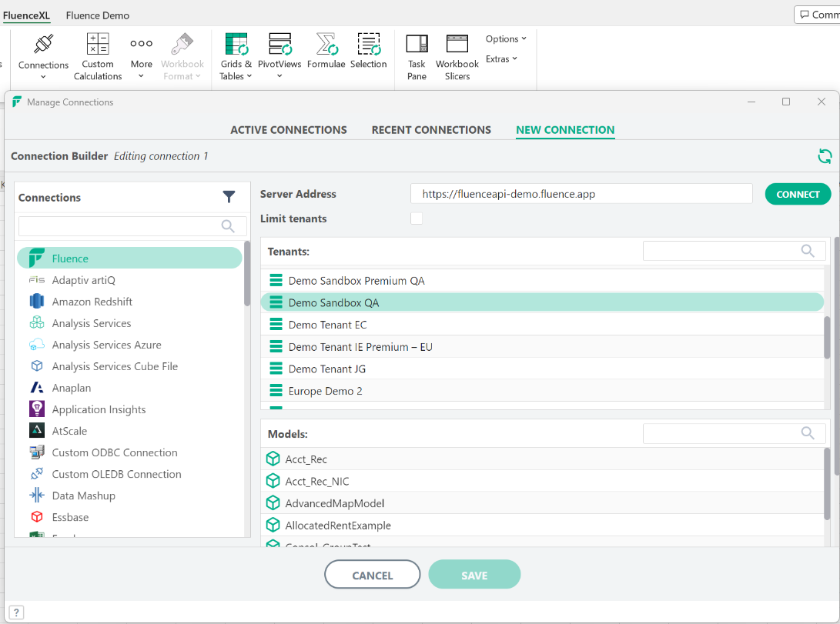The image size is (840, 624).
Task: Expand the Extras menu
Action: (500, 58)
